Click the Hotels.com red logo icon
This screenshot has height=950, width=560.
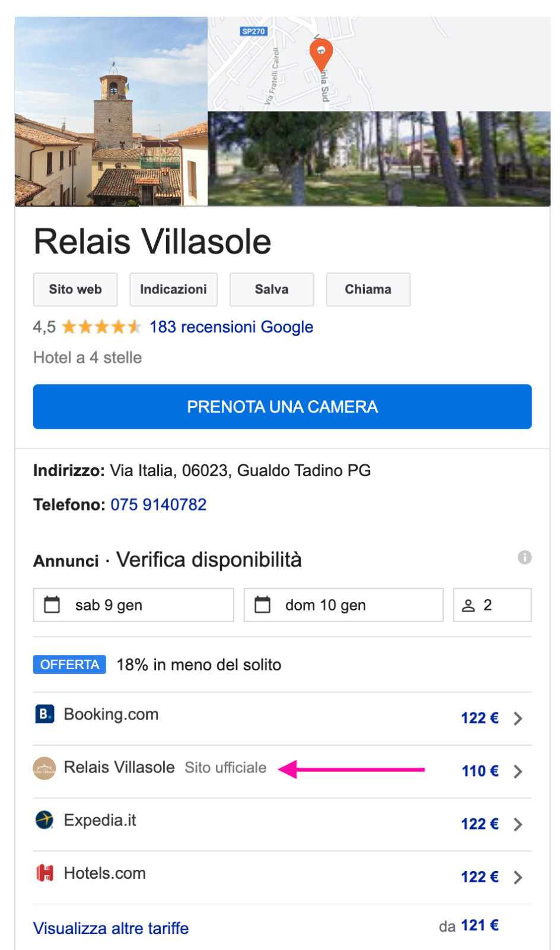[x=44, y=873]
